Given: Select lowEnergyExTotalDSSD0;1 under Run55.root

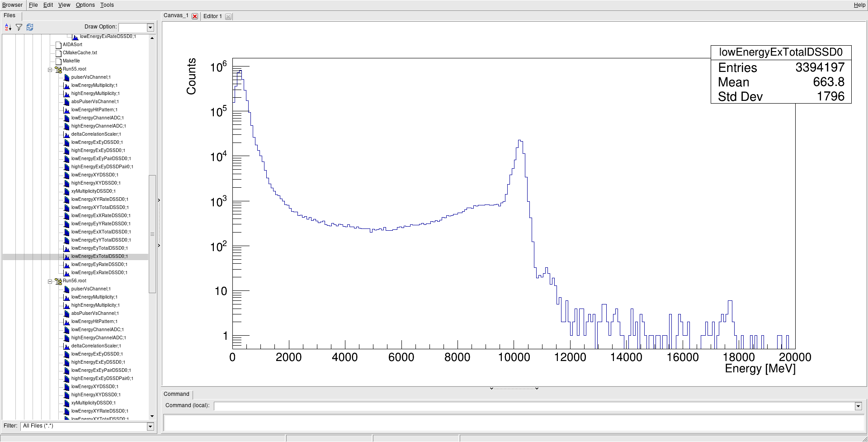Looking at the screenshot, I should tap(99, 257).
